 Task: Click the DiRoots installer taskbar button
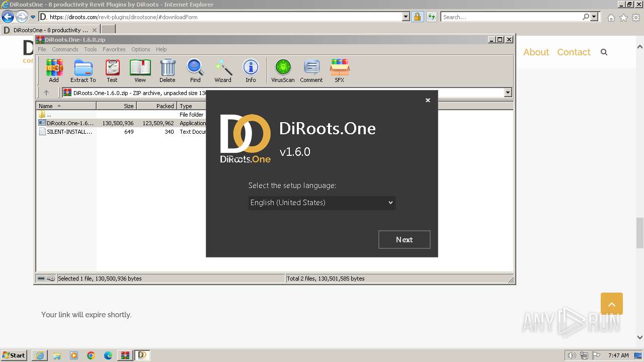142,355
